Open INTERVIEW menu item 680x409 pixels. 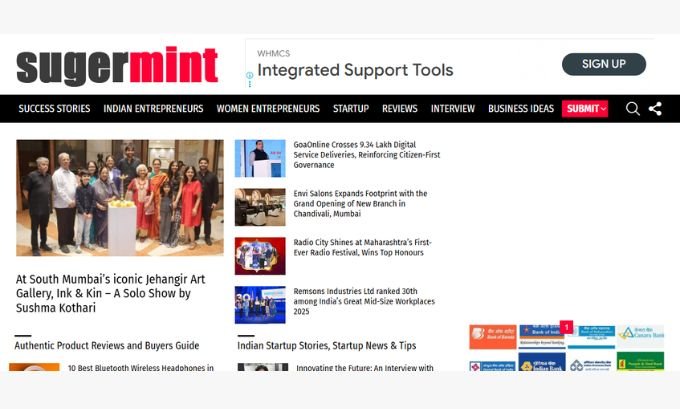coord(453,108)
